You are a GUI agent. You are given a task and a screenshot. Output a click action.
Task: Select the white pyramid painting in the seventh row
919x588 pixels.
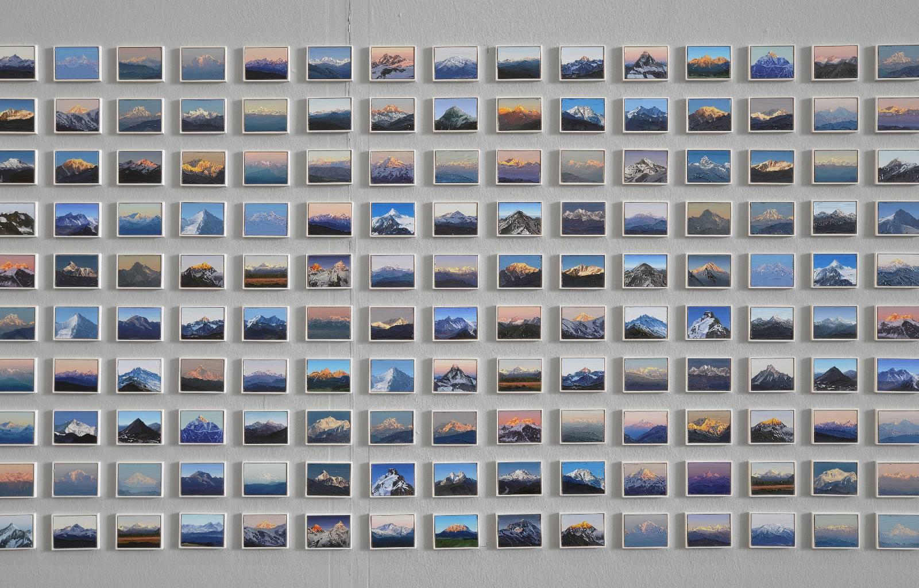pyautogui.click(x=393, y=374)
